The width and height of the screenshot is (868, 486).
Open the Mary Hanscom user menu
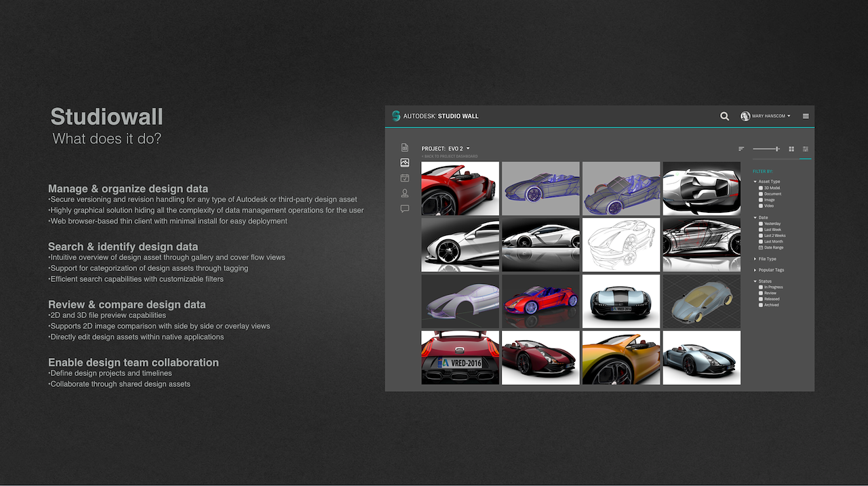766,116
